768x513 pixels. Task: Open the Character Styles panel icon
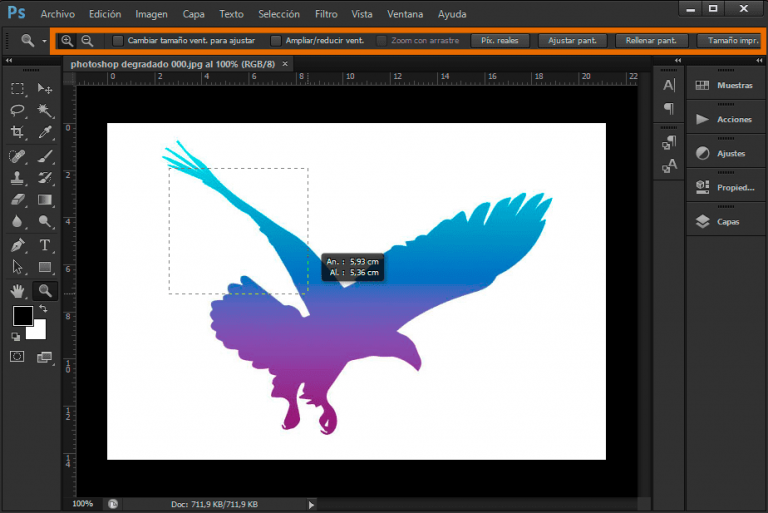tap(669, 166)
